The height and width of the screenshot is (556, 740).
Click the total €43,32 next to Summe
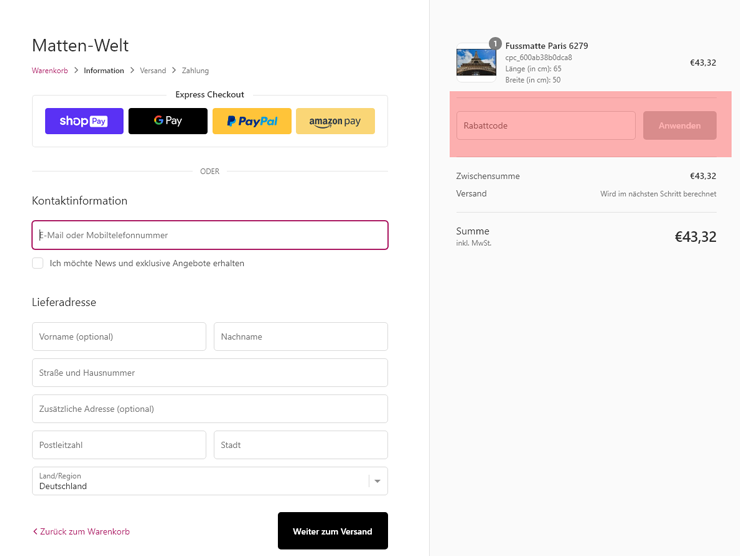pyautogui.click(x=695, y=236)
